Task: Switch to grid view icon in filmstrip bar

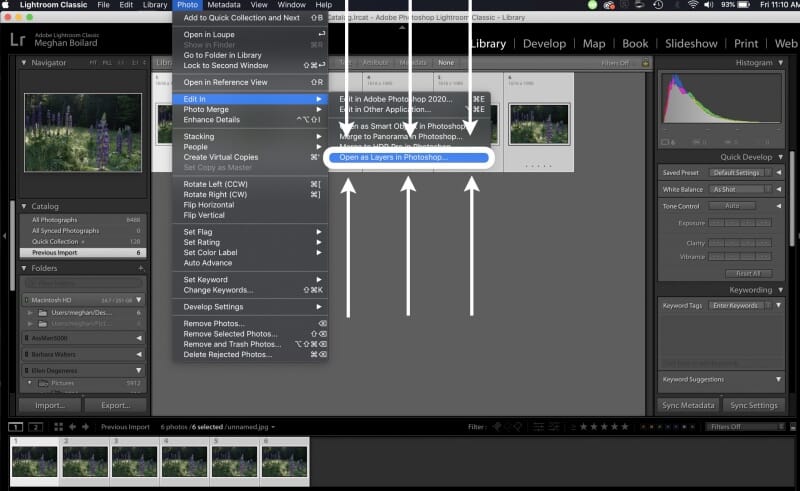Action: pos(59,427)
